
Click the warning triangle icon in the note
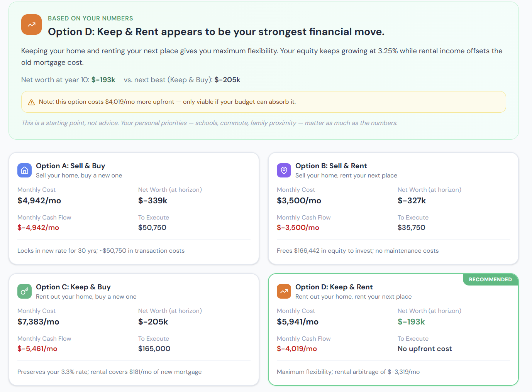32,102
